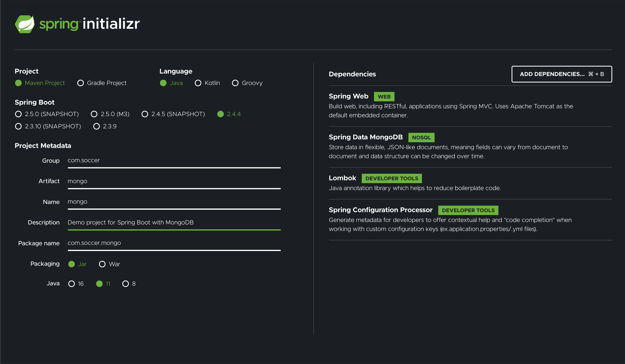Select Java version 16 radio button
625x364 pixels.
tap(71, 283)
